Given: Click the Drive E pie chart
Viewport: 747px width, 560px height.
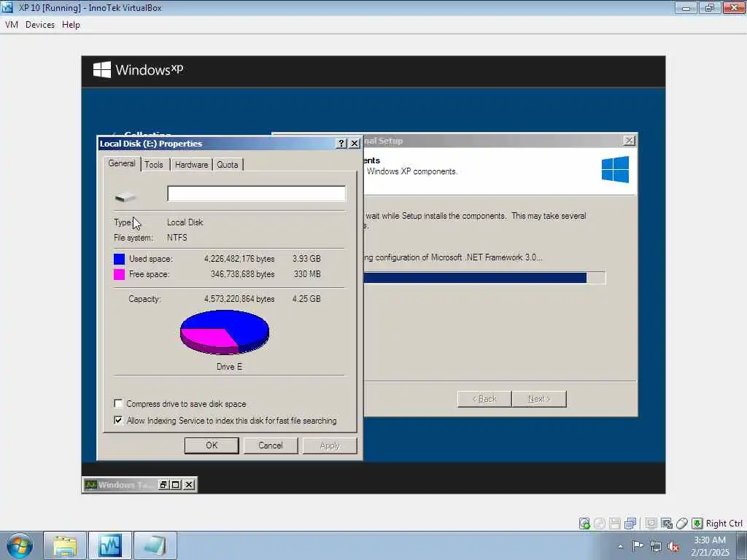Looking at the screenshot, I should click(225, 332).
